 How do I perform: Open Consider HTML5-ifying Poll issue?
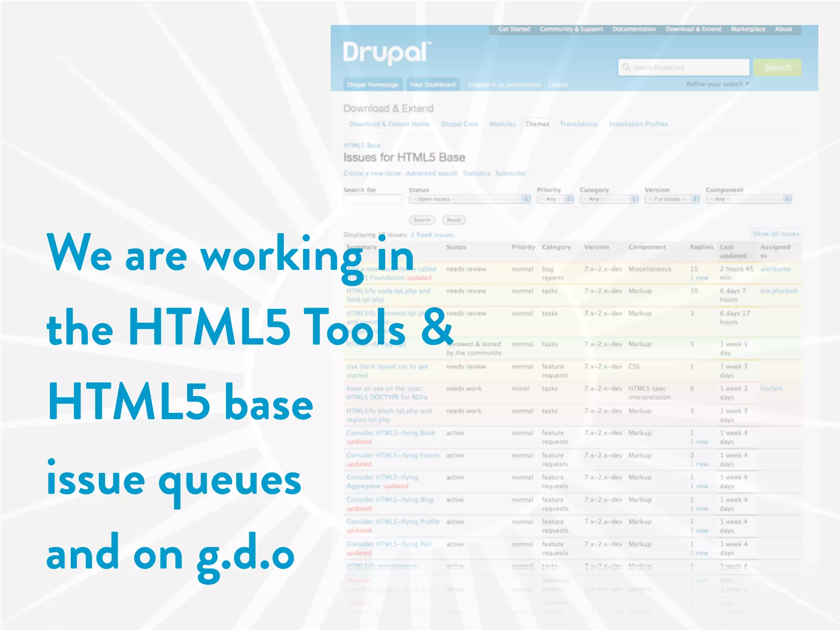pos(389,544)
